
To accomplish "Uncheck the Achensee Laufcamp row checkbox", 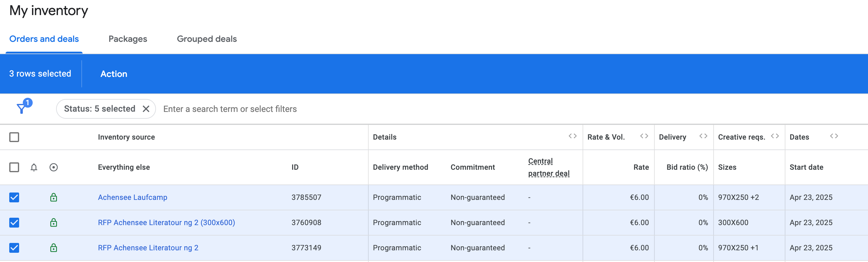I will 14,197.
